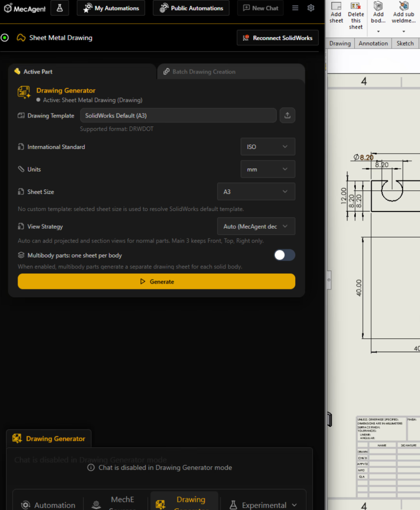Open SolidWorks Sketch ribbon tab
The image size is (420, 510).
(405, 43)
